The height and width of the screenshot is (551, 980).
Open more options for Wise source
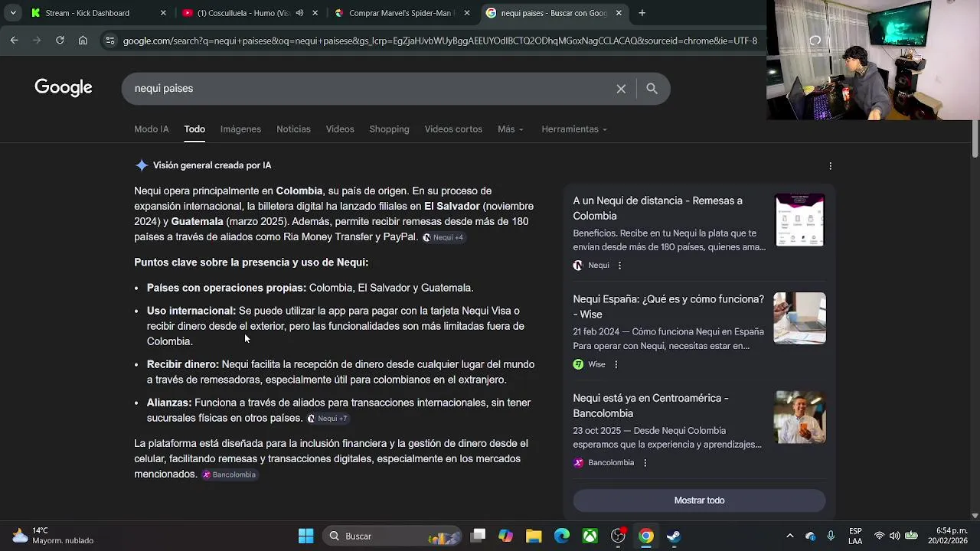[x=616, y=364]
